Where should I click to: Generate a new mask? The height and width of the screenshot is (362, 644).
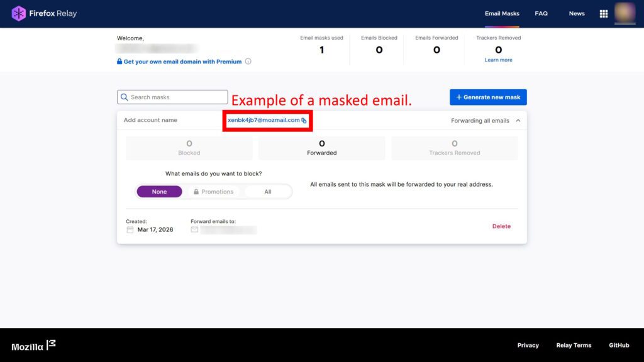(x=488, y=97)
